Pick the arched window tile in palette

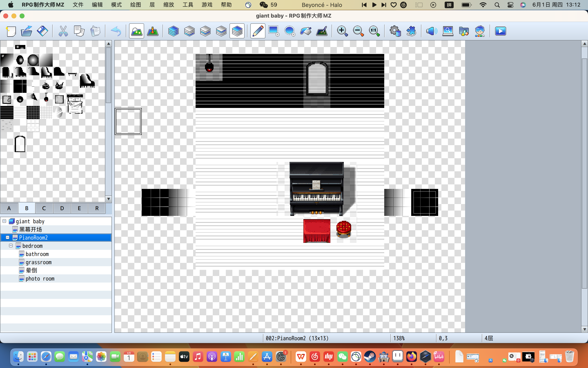(x=20, y=144)
